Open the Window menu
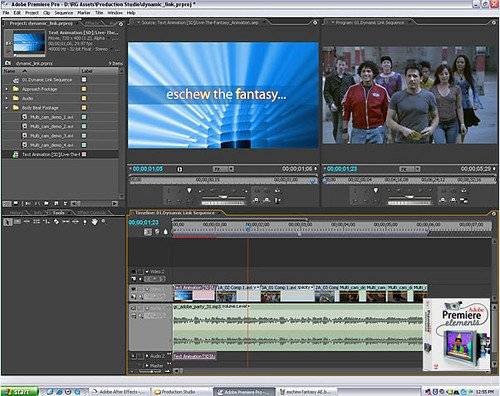Viewport: 500px width, 396px height. pos(115,13)
